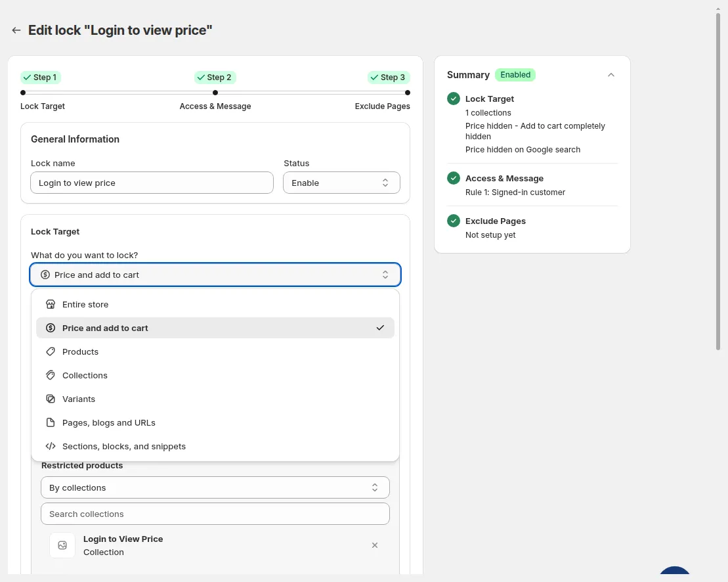
Task: Click the checkmark on selected Price and add to cart
Action: click(380, 328)
